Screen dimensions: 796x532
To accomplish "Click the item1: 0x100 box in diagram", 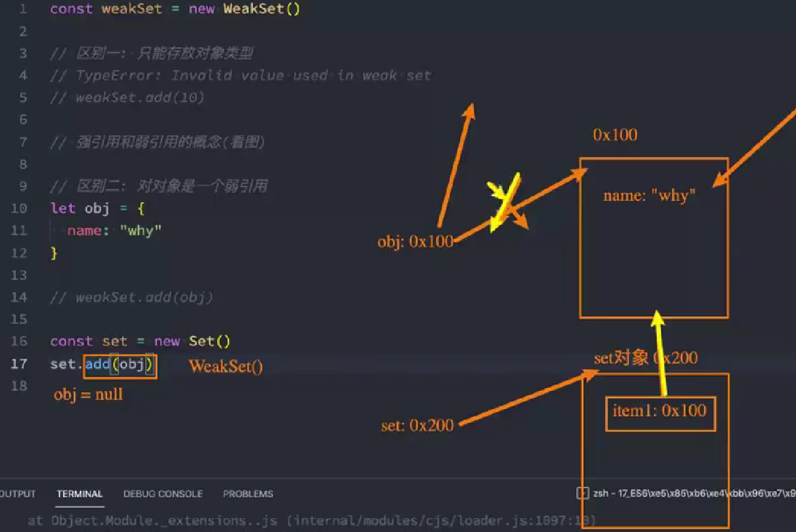I will click(660, 412).
